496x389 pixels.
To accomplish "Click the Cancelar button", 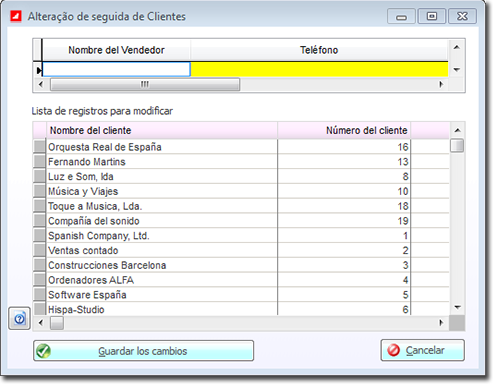I will (422, 350).
